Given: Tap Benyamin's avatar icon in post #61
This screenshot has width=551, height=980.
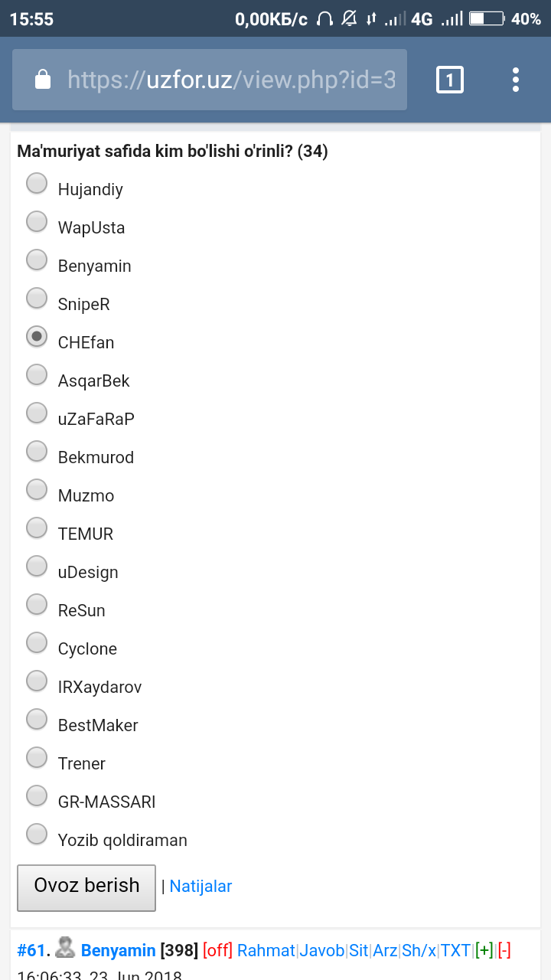Looking at the screenshot, I should 65,948.
